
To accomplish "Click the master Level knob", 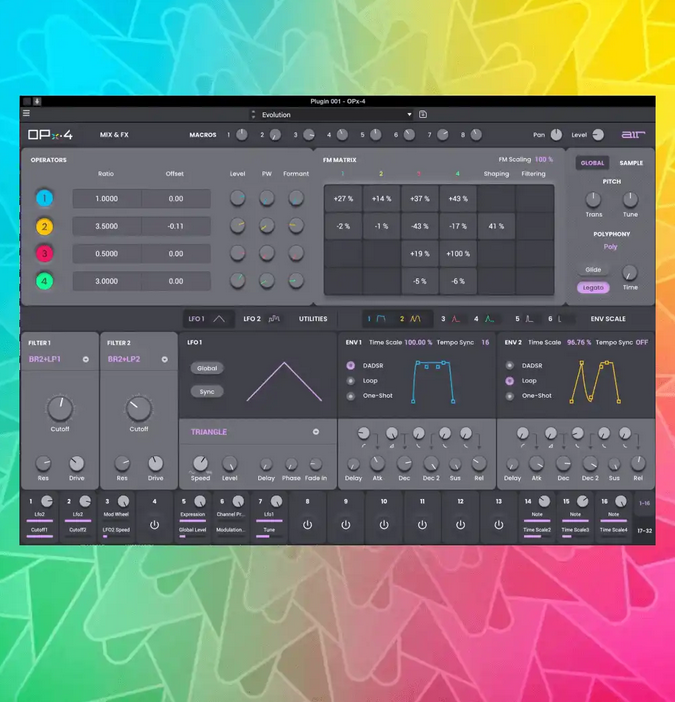I will [598, 135].
